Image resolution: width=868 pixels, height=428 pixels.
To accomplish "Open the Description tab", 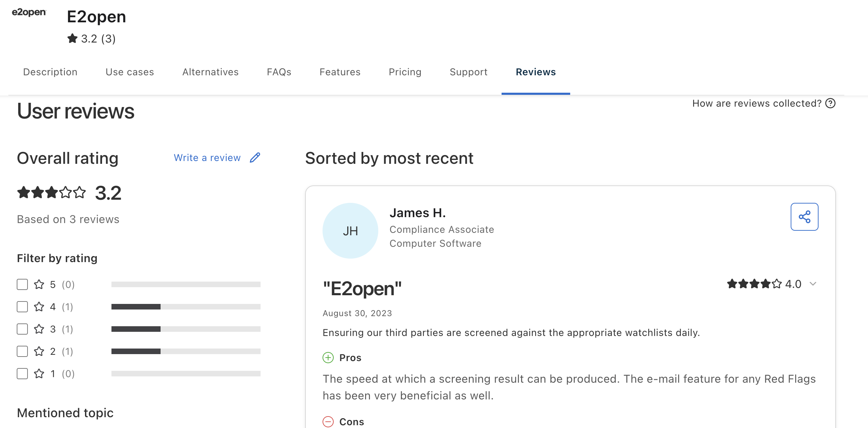I will pos(50,72).
